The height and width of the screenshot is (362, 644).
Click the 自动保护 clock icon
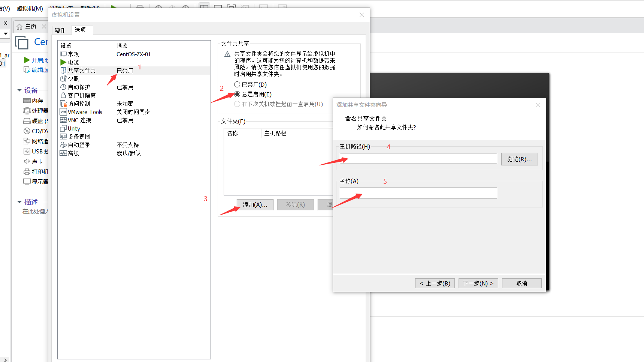point(63,87)
